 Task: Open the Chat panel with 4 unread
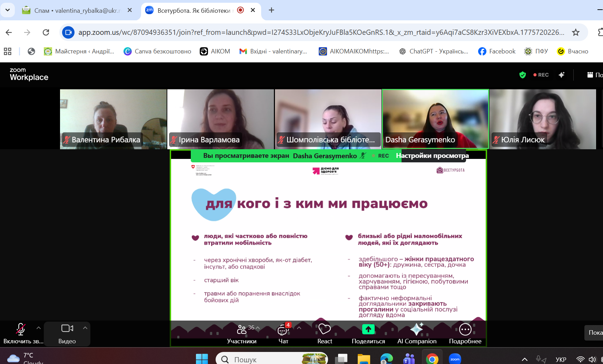pyautogui.click(x=283, y=331)
